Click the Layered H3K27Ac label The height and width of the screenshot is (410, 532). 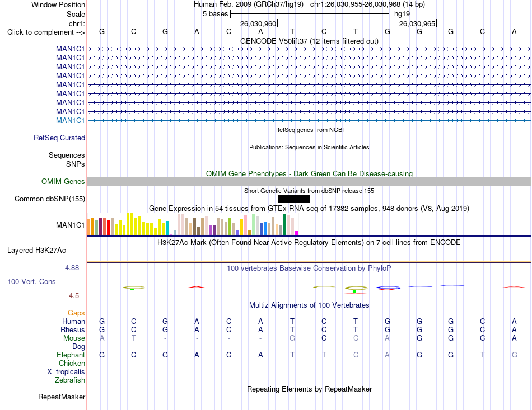pos(36,251)
